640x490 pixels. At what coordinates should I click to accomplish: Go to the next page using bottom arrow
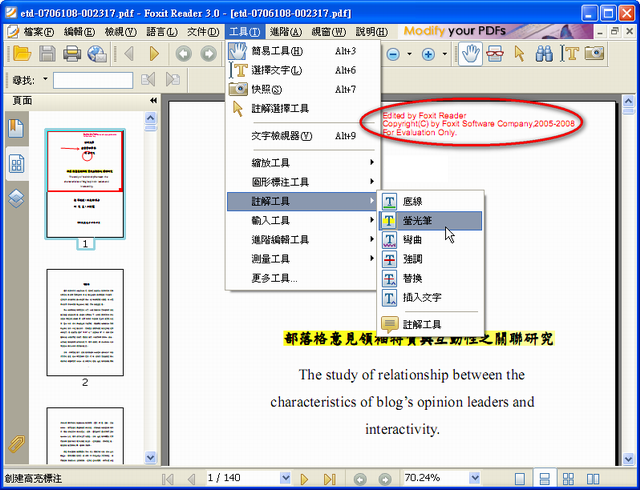304,479
